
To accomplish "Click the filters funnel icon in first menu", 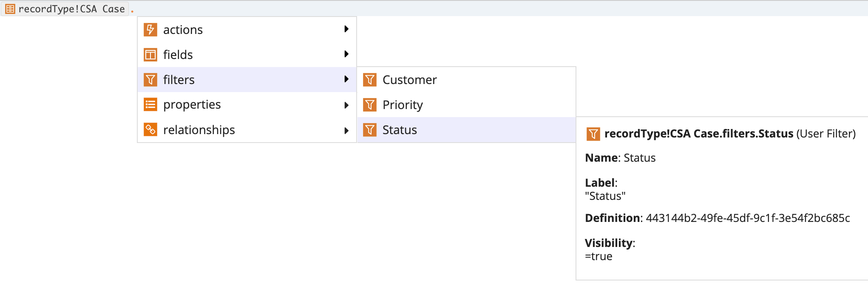I will coord(150,80).
